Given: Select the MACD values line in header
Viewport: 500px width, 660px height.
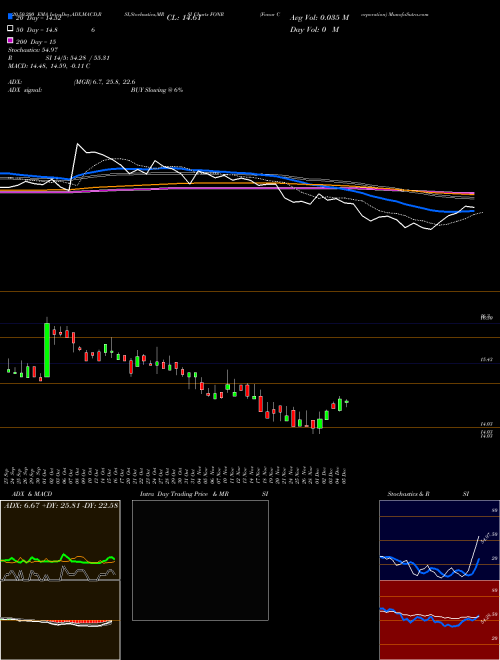Looking at the screenshot, I should 49,66.
